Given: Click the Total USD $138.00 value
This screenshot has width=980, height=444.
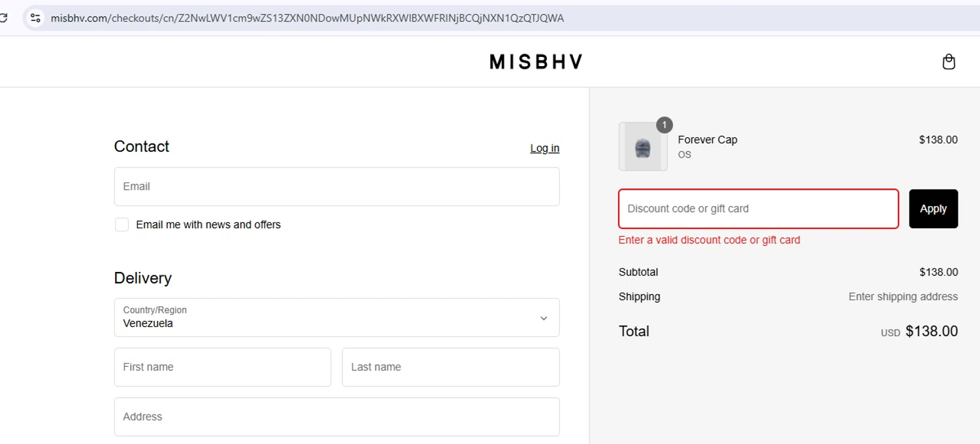Looking at the screenshot, I should (x=919, y=332).
